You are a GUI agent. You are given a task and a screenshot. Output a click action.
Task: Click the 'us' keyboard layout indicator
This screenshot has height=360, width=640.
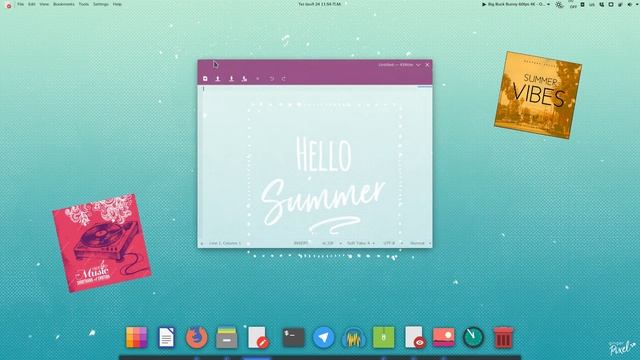[591, 4]
